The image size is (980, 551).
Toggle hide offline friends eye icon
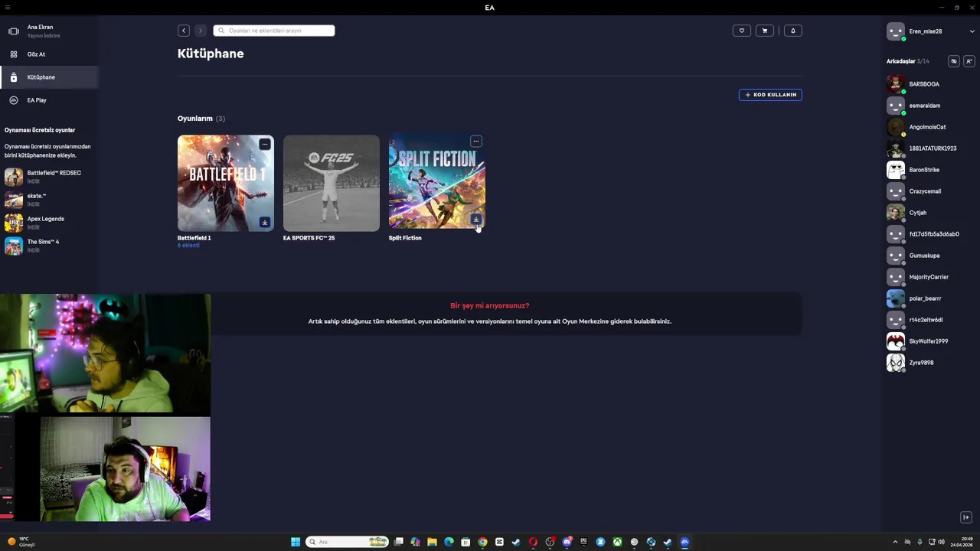(x=953, y=61)
